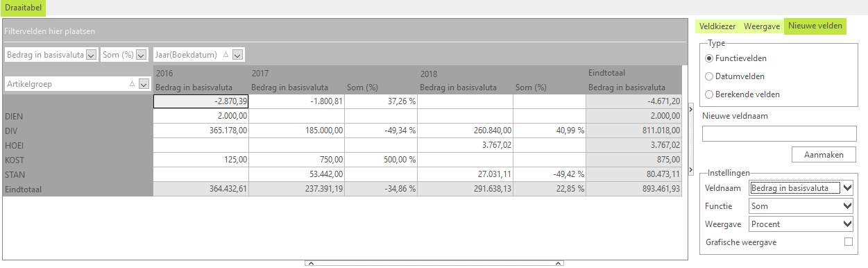
Task: Open the Draaitabel tab
Action: pos(24,8)
